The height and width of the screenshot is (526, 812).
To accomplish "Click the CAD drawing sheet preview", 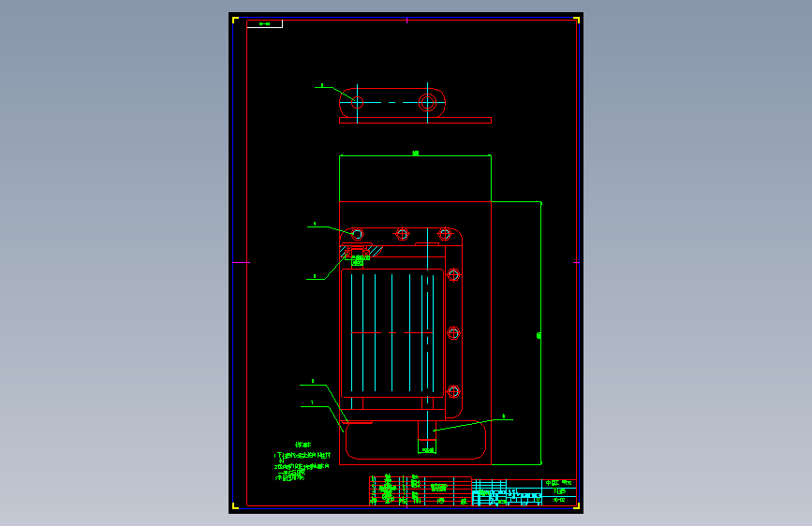I will [x=406, y=263].
